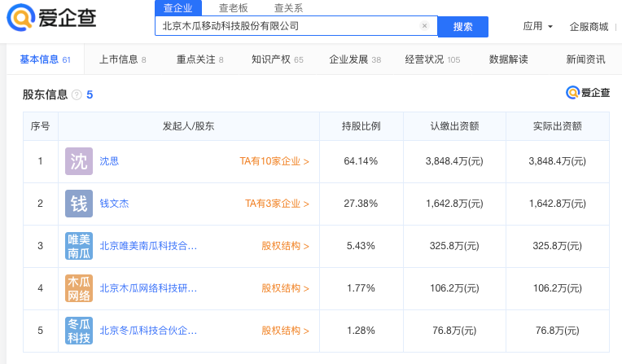Select the 上市信息 tab
This screenshot has height=364, width=622.
coord(123,59)
